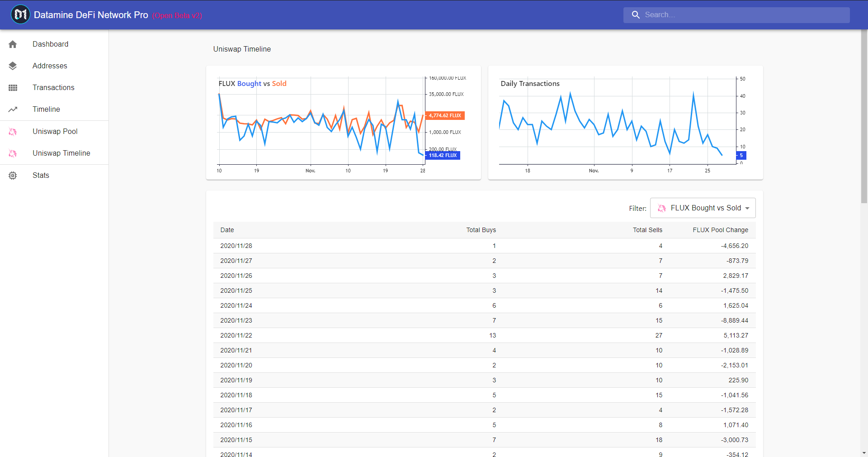Click the 4,774.62 FLUX orange price label
This screenshot has height=457, width=868.
(445, 116)
